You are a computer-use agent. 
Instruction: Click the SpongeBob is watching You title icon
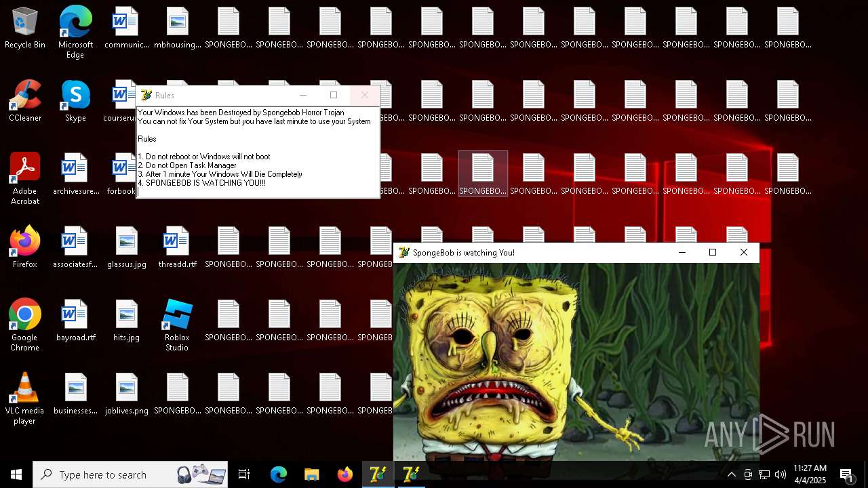coord(404,253)
